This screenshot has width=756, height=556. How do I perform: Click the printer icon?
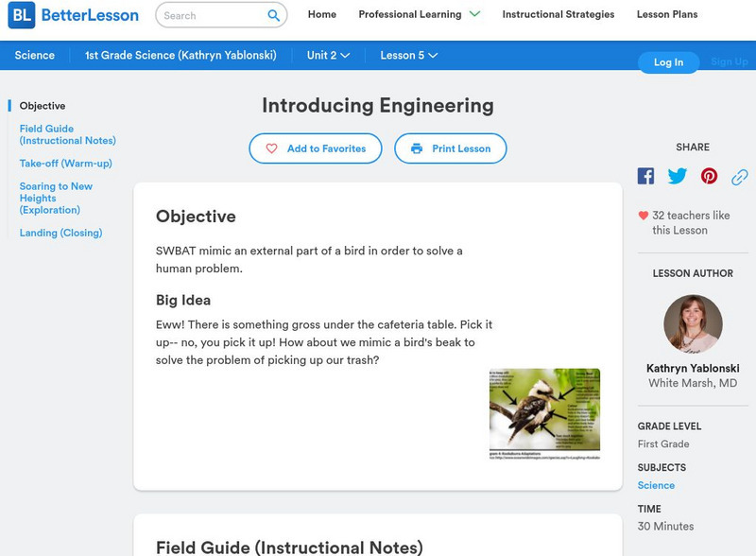click(417, 148)
